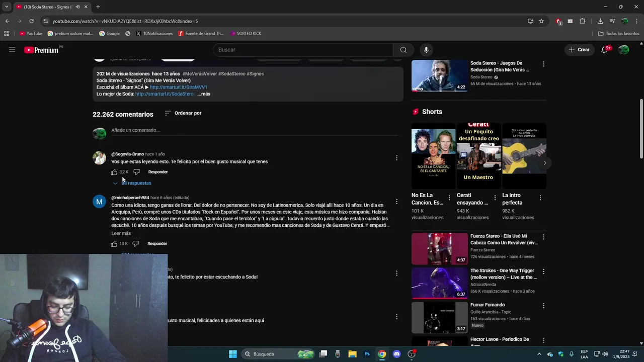Focus the 'Añade un comentario...' field
Viewport: 644px width, 362px height.
point(254,130)
